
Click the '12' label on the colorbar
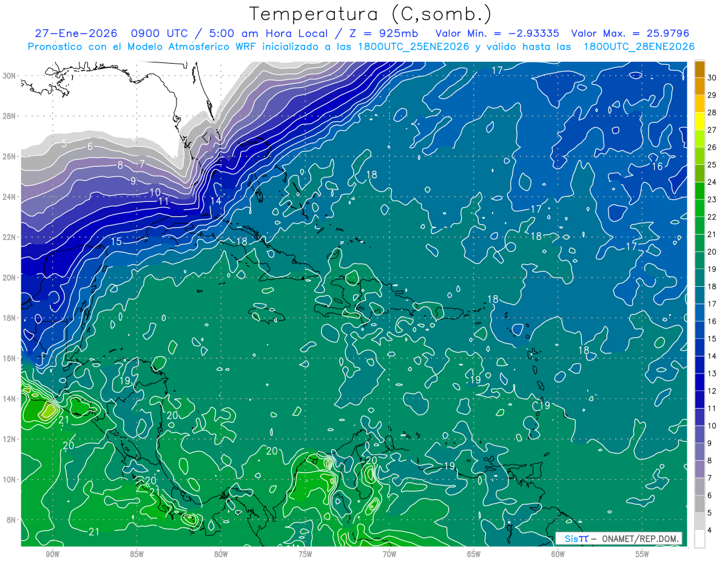712,391
